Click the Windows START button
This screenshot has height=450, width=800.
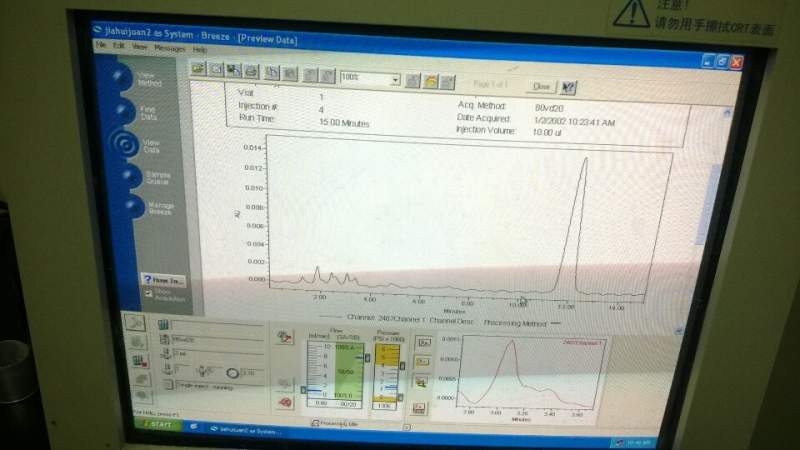158,424
